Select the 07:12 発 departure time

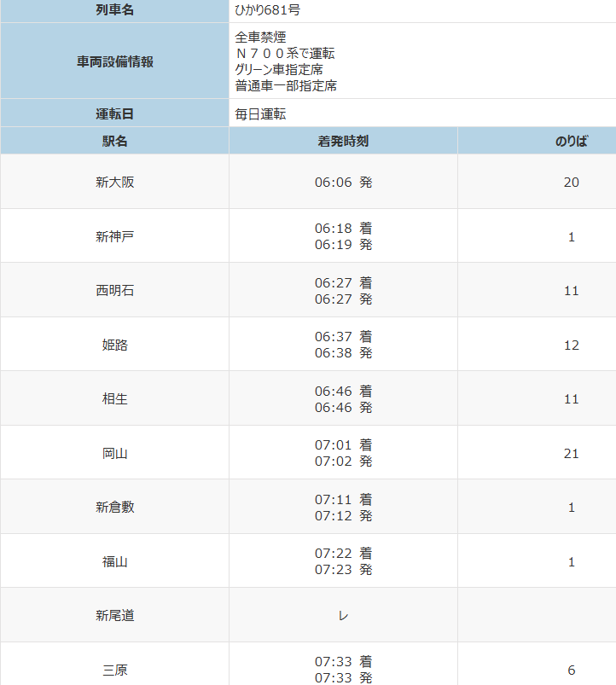[343, 516]
